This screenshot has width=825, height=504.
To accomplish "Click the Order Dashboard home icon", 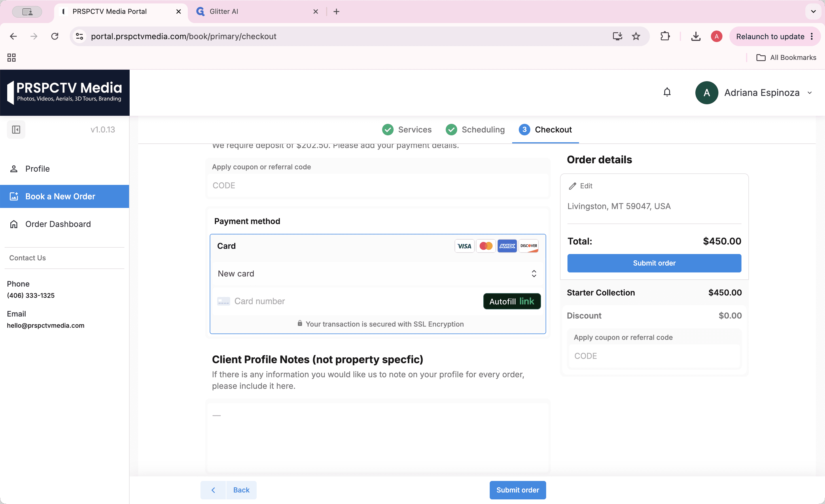I will [x=14, y=224].
